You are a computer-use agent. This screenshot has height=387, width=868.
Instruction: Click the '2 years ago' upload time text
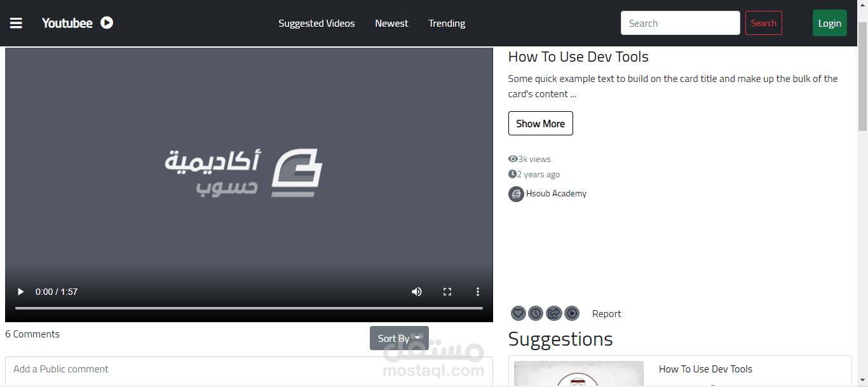[x=538, y=174]
